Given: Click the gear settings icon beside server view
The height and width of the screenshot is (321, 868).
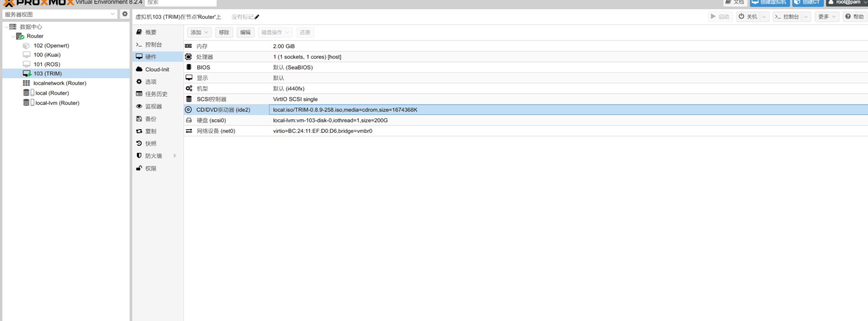Looking at the screenshot, I should pos(125,14).
